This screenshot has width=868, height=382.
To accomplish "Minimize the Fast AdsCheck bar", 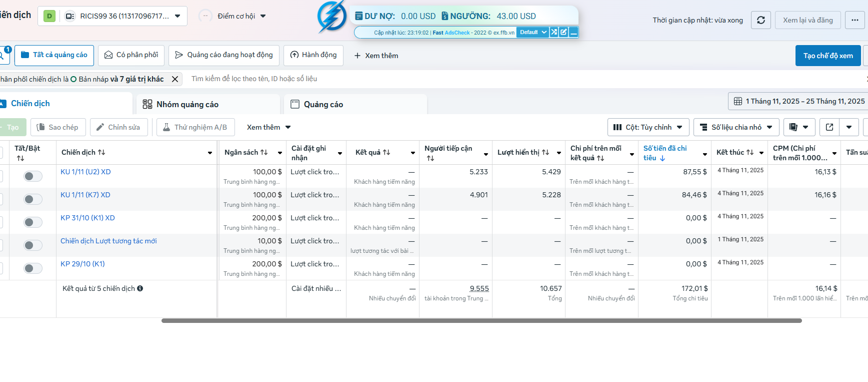I will point(573,32).
